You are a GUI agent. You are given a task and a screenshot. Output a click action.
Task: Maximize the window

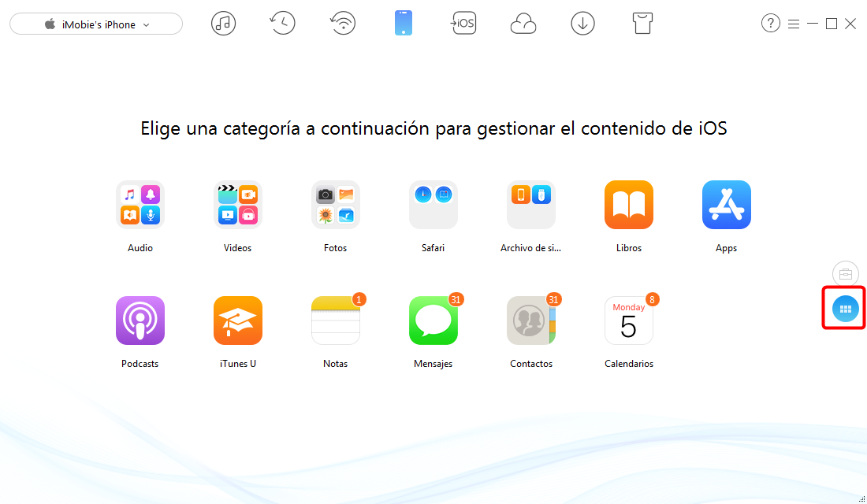(831, 24)
